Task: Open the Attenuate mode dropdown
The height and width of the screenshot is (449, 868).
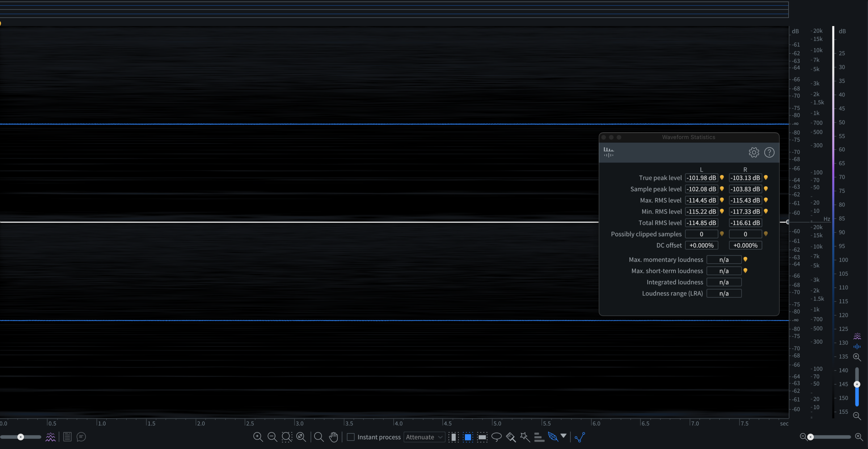Action: click(424, 437)
